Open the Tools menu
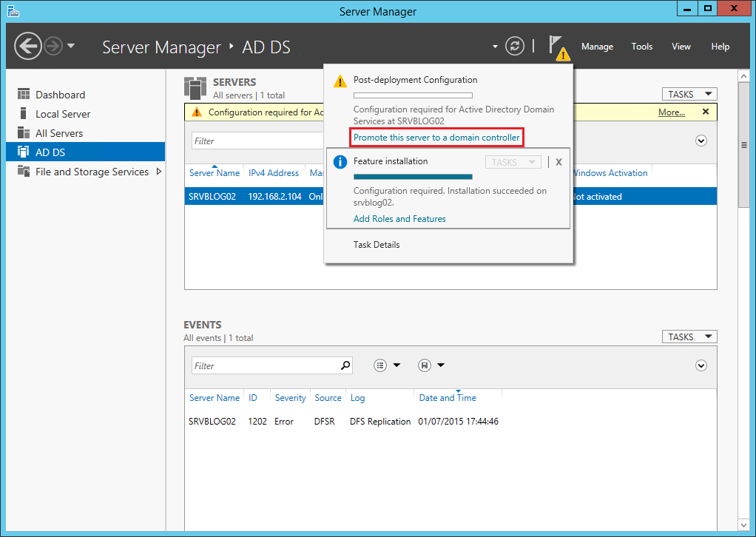756x537 pixels. 642,47
